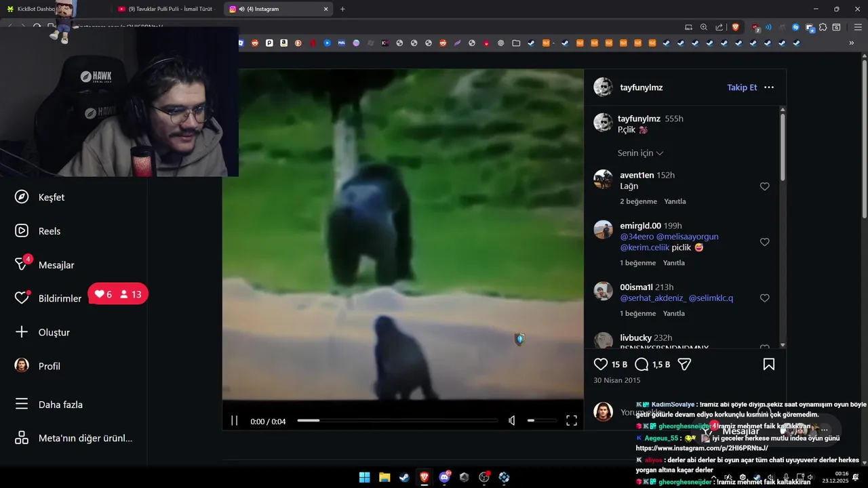Open Reels from the sidebar

pyautogui.click(x=38, y=231)
